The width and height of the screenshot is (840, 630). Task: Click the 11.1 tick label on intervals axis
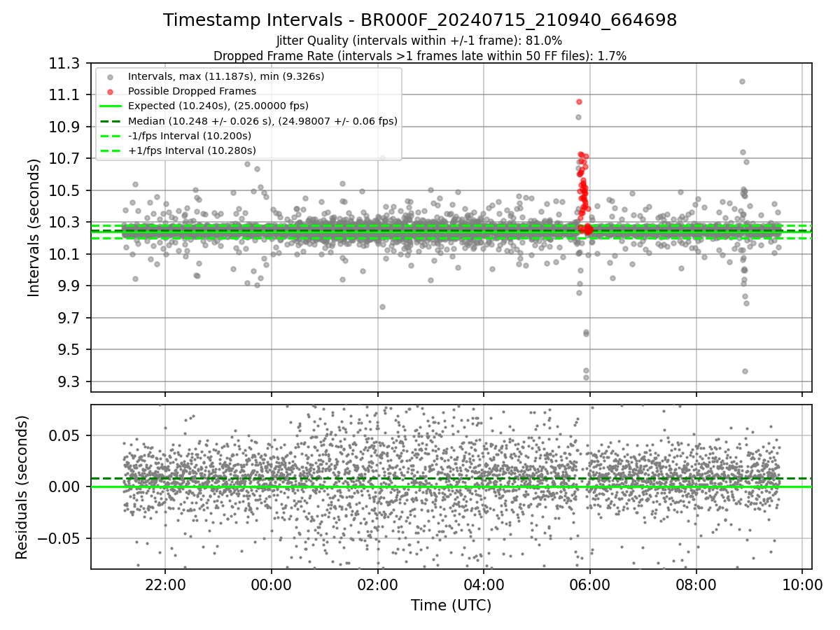(64, 95)
